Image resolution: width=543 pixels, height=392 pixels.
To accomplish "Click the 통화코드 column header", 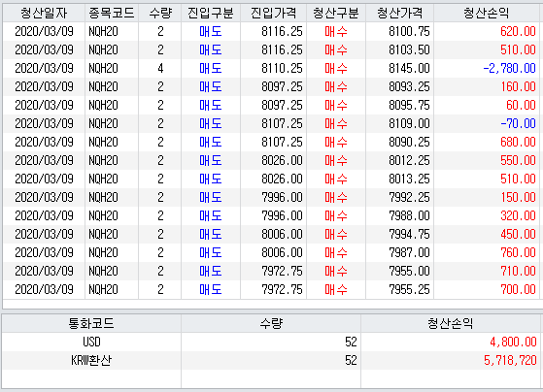I will pyautogui.click(x=91, y=323).
